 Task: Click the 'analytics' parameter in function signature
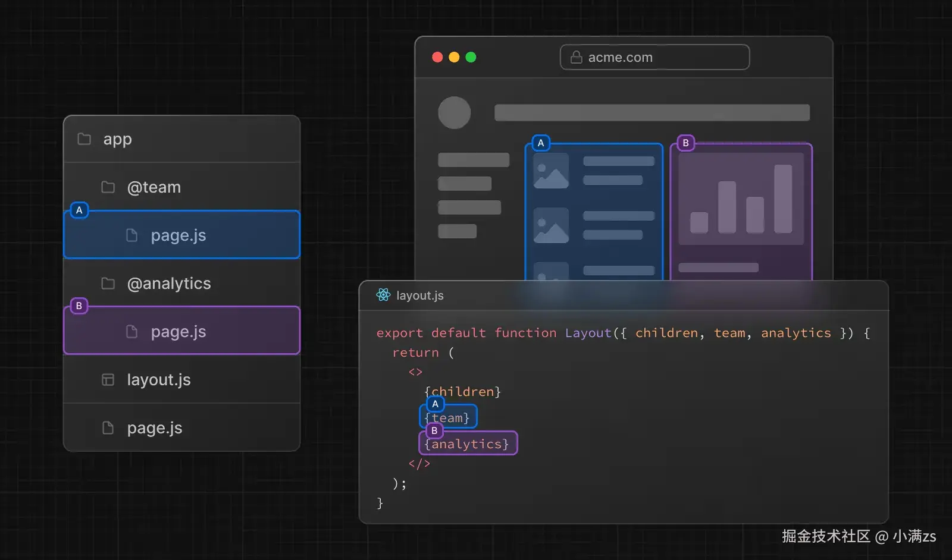click(796, 333)
